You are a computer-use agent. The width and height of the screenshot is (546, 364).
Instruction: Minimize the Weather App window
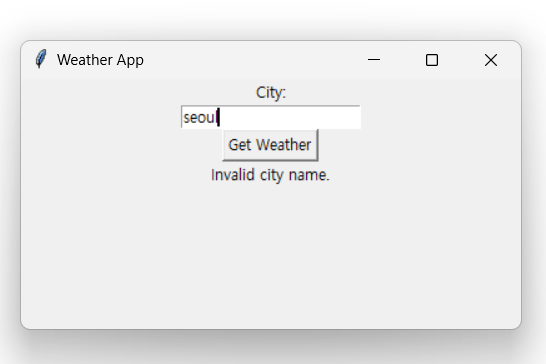click(374, 60)
